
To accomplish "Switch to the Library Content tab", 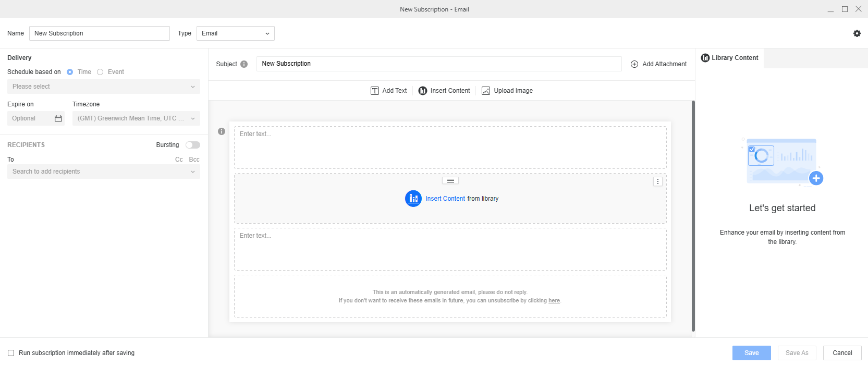I will click(730, 58).
